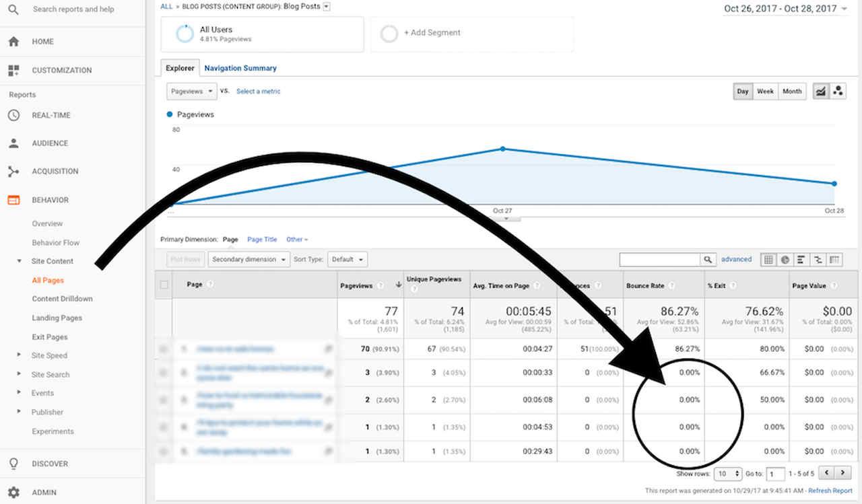Open the Content Drilldown report
Viewport: 862px width, 504px height.
click(x=63, y=299)
